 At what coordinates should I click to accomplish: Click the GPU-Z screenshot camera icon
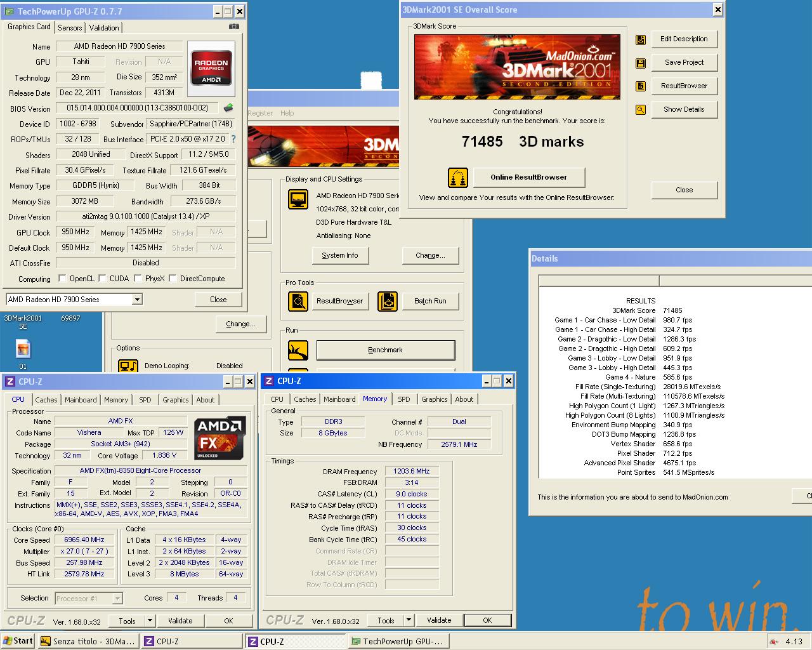234,27
